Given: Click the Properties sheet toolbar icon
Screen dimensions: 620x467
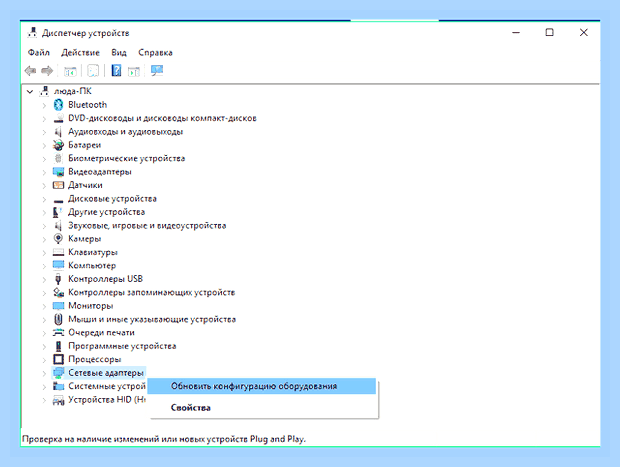Looking at the screenshot, I should (x=93, y=71).
